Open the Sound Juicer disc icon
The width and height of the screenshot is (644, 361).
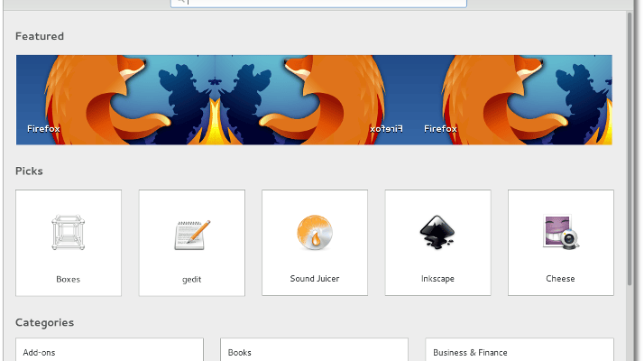(x=315, y=232)
